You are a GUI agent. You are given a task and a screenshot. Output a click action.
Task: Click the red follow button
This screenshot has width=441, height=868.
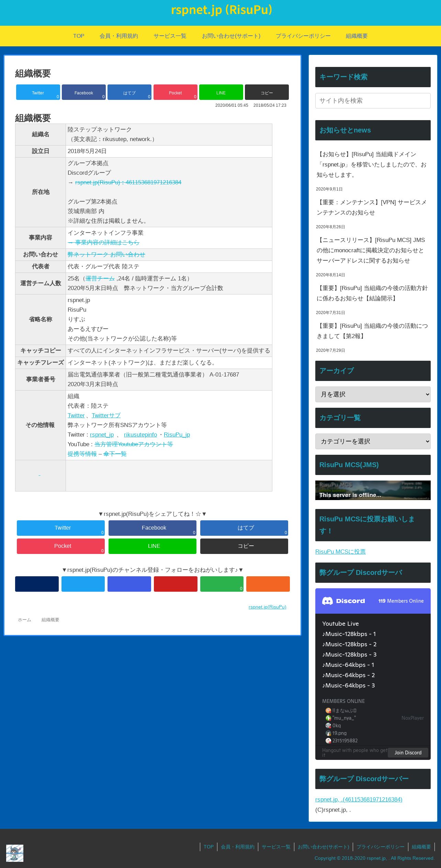(x=176, y=584)
